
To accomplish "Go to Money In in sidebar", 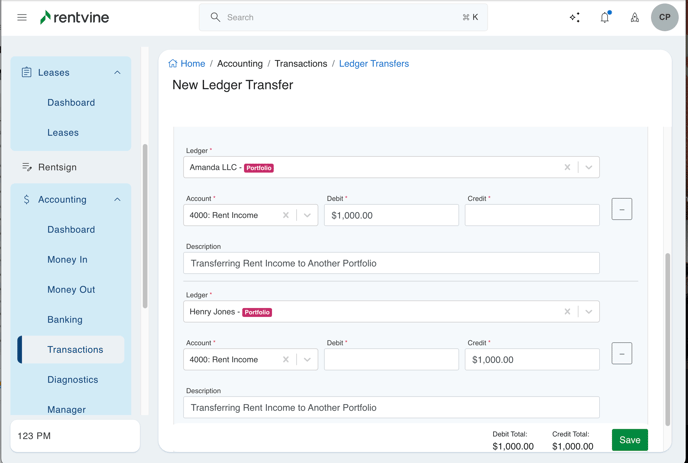I will [67, 260].
